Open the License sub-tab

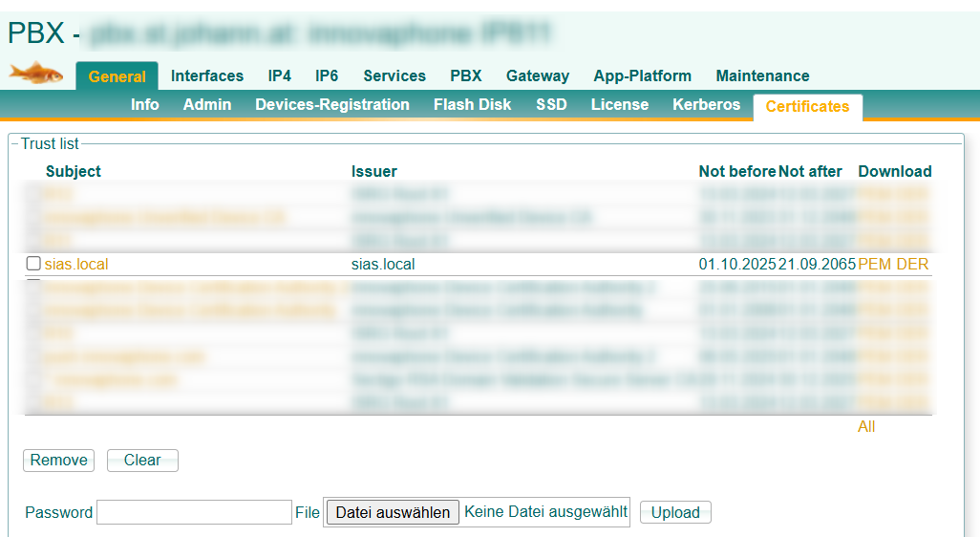[619, 105]
